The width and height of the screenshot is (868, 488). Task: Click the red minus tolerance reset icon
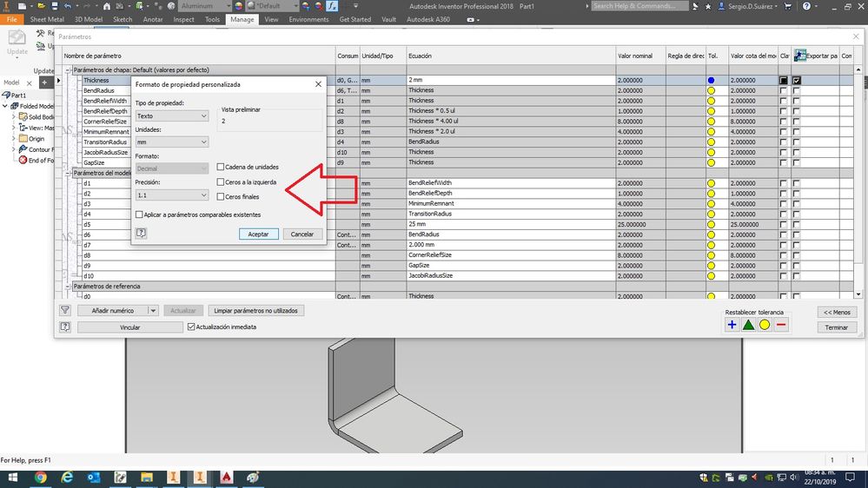coord(781,325)
